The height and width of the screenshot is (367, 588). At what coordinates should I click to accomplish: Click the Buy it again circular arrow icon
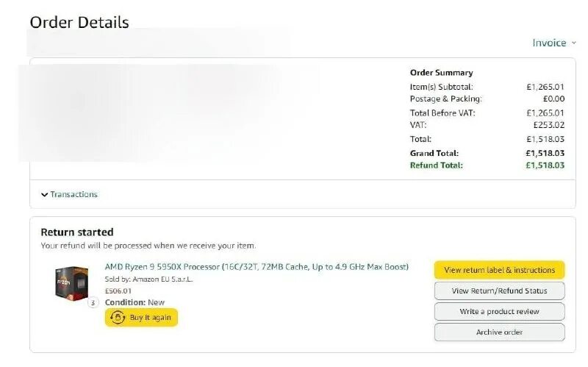pyautogui.click(x=116, y=317)
